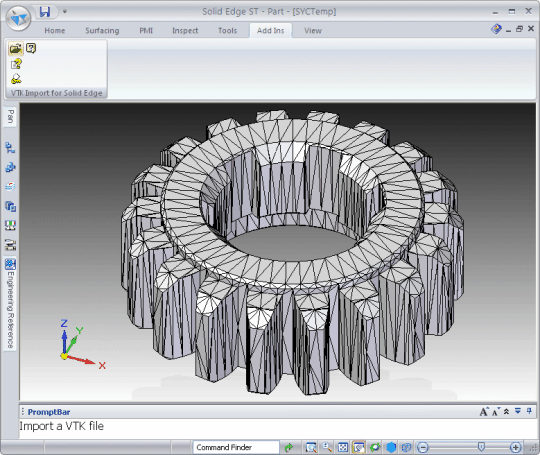This screenshot has width=540, height=455.
Task: Open the Layers side panel icon
Action: click(x=10, y=187)
